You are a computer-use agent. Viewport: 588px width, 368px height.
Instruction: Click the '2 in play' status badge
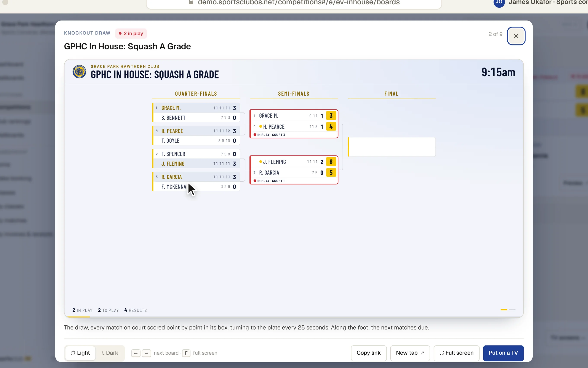coord(131,33)
